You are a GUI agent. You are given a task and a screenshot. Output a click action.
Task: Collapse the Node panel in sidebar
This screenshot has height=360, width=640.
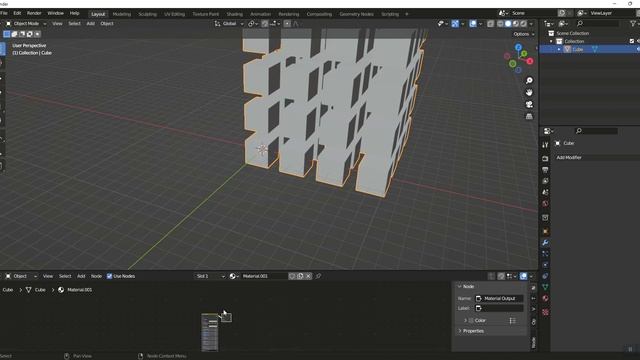point(460,287)
